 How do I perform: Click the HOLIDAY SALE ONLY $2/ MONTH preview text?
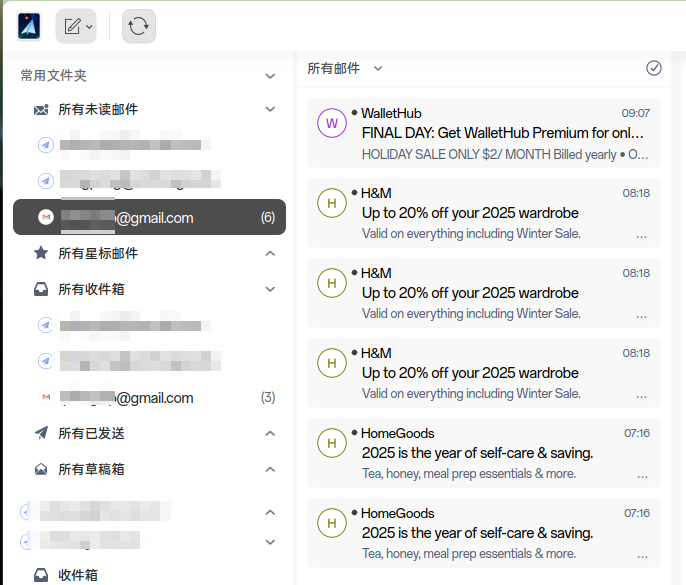[505, 154]
